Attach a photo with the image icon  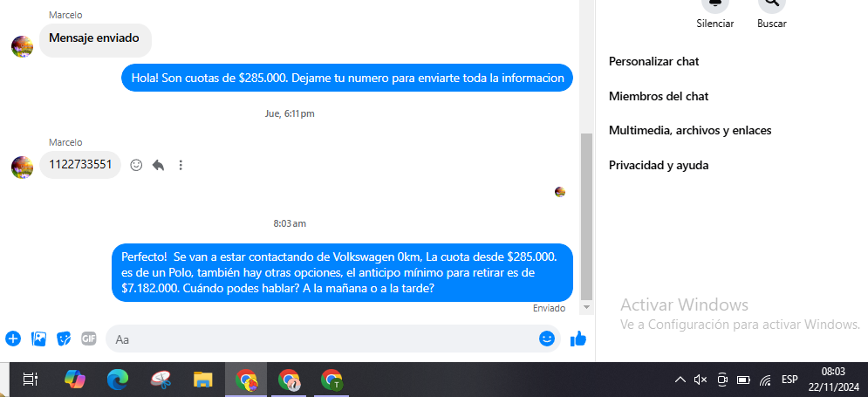click(38, 339)
